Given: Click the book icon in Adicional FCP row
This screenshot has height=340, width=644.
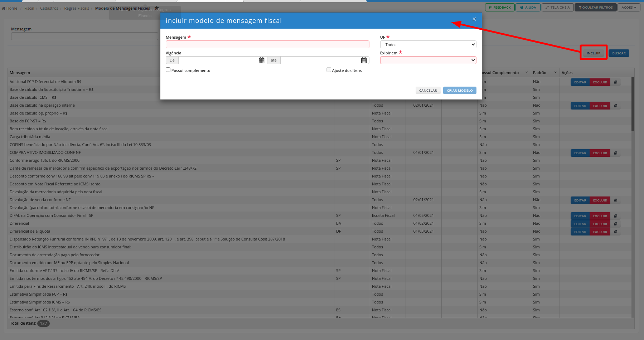Looking at the screenshot, I should (x=616, y=82).
